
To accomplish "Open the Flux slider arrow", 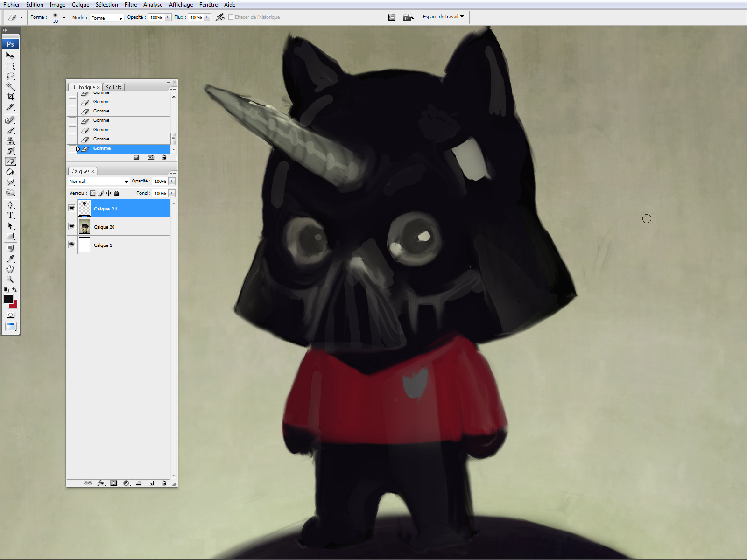I will click(207, 17).
